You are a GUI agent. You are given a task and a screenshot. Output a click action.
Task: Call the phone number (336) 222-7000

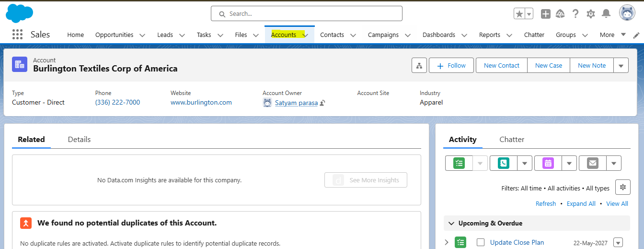(x=118, y=102)
